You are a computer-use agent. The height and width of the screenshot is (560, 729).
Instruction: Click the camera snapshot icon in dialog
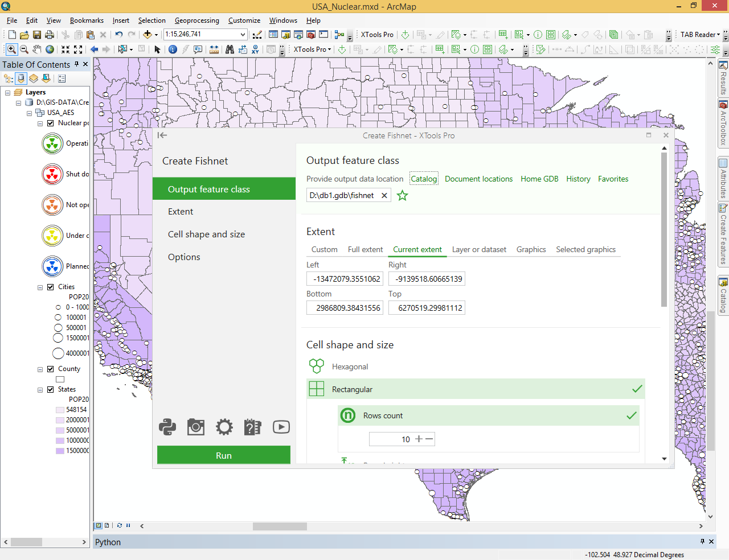[196, 427]
